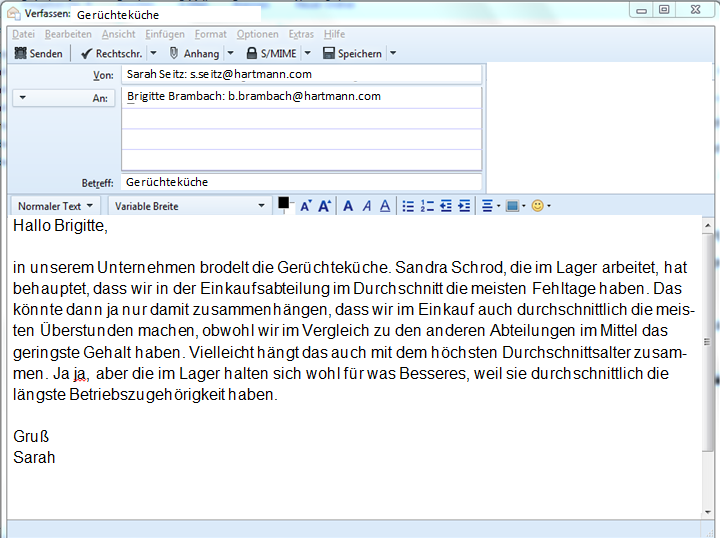Open the Anhang attachment dropdown arrow
720x538 pixels.
point(230,53)
